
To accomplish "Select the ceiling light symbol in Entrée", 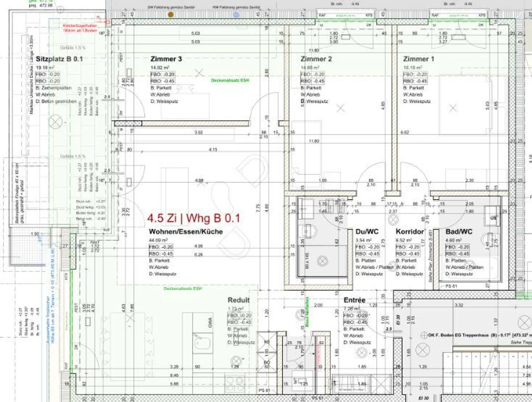I will [x=362, y=353].
